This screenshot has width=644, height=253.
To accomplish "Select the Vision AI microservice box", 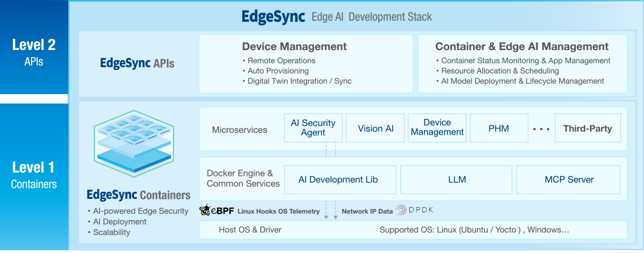I will tap(375, 128).
